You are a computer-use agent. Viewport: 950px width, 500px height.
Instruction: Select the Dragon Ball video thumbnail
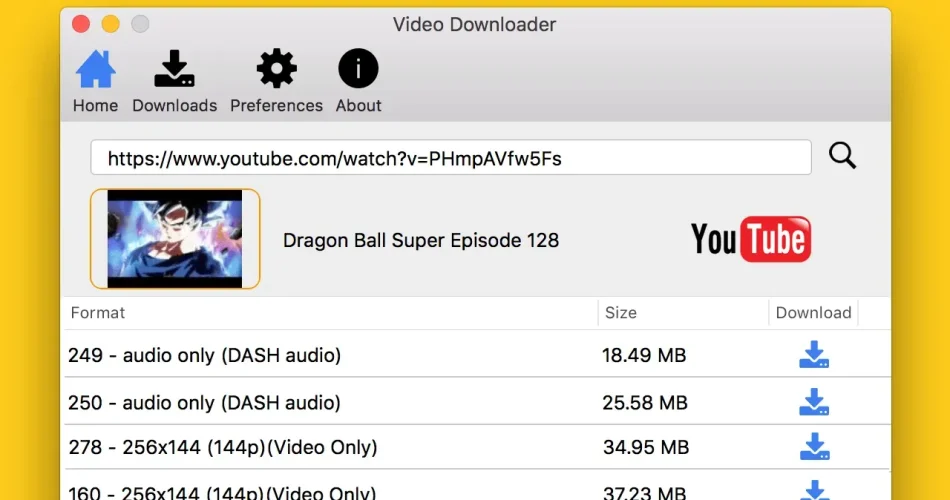tap(175, 239)
